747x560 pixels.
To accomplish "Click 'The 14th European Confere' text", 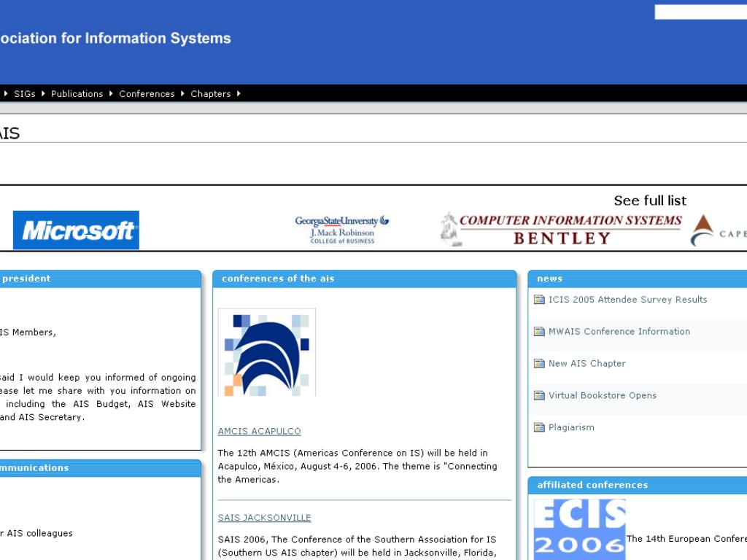I will [x=686, y=539].
